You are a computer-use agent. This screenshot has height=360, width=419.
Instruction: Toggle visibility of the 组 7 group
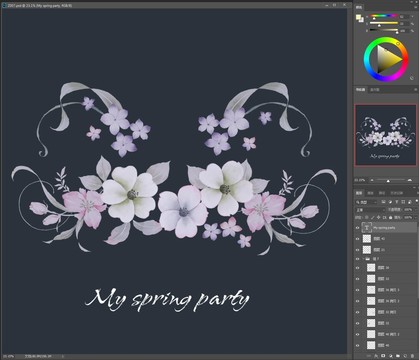click(x=358, y=259)
